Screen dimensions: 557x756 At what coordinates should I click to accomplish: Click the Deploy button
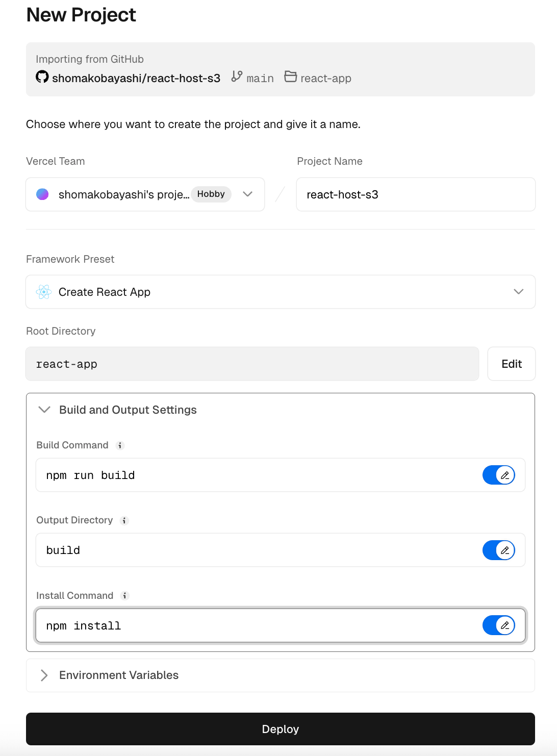coord(281,729)
